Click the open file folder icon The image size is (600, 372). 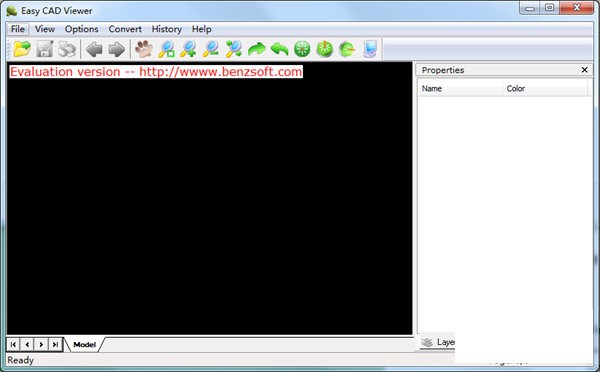coord(22,49)
